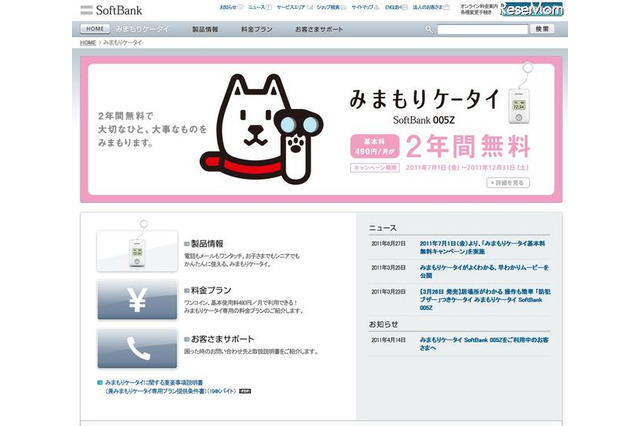This screenshot has width=640, height=426.
Task: Click the date 2011年6月27日
Action: click(388, 244)
